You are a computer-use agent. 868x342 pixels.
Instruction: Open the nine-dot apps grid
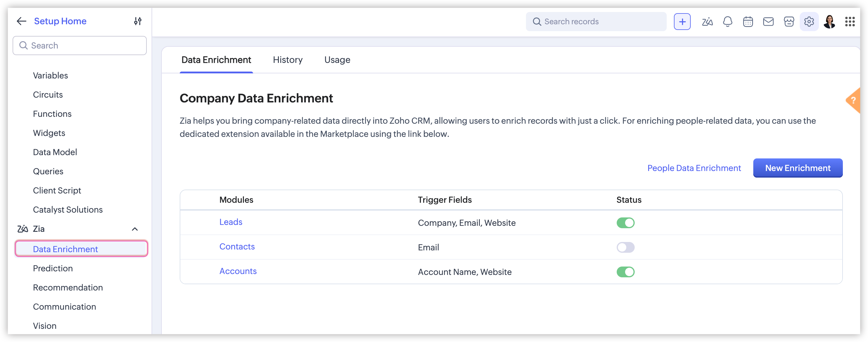coord(849,22)
